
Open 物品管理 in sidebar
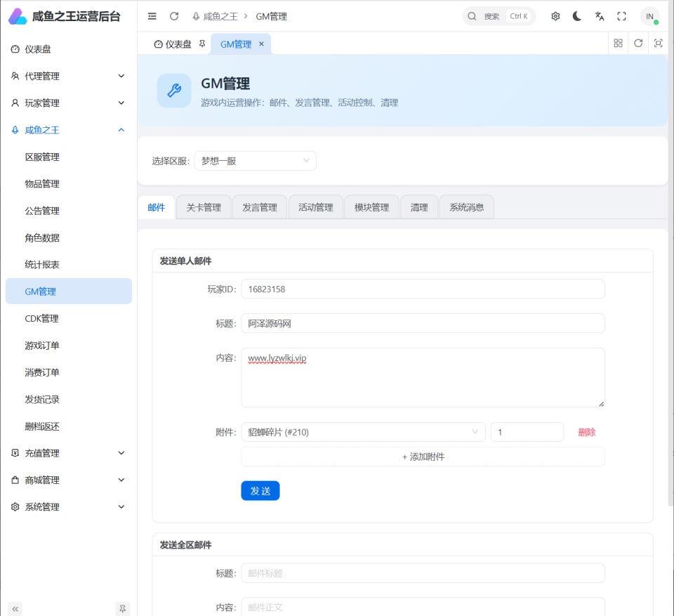tap(69, 184)
